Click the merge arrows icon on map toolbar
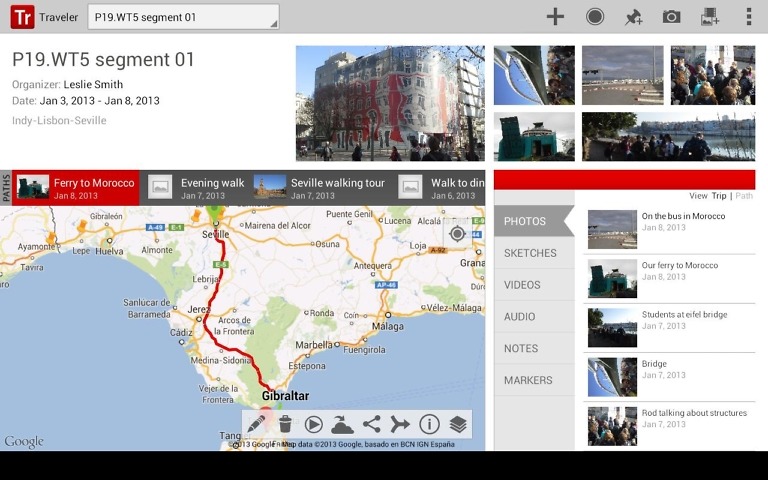 (x=400, y=424)
